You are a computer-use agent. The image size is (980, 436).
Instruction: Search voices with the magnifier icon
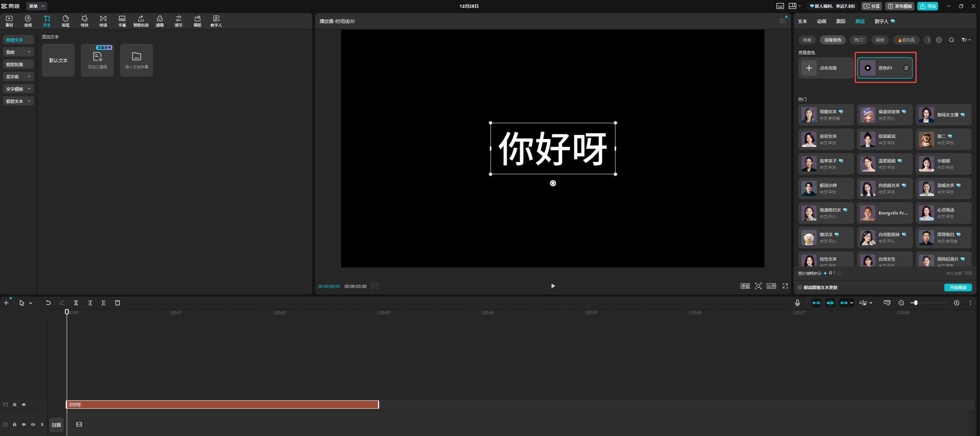951,40
